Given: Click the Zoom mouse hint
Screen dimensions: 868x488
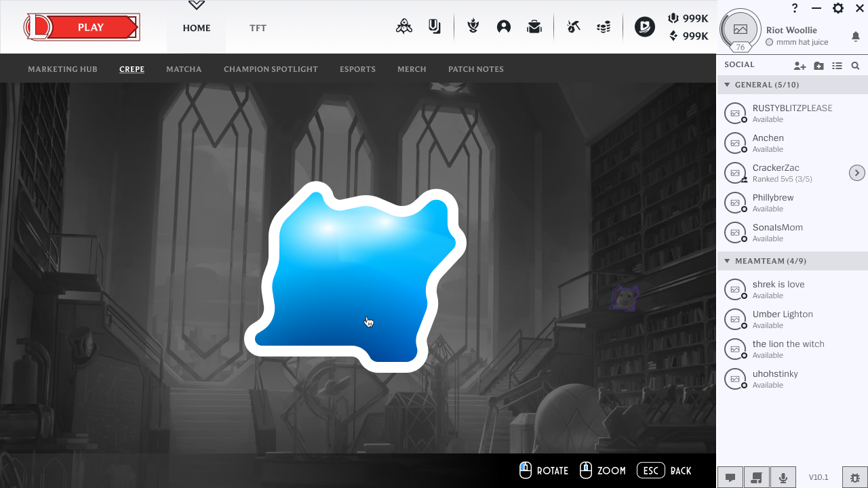Looking at the screenshot, I should coord(603,470).
